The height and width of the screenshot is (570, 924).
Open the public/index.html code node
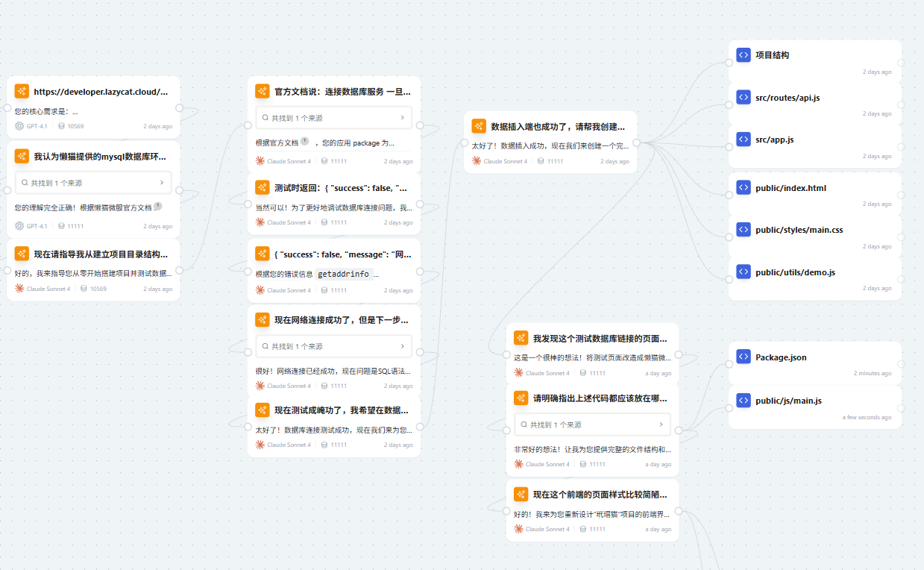point(814,195)
